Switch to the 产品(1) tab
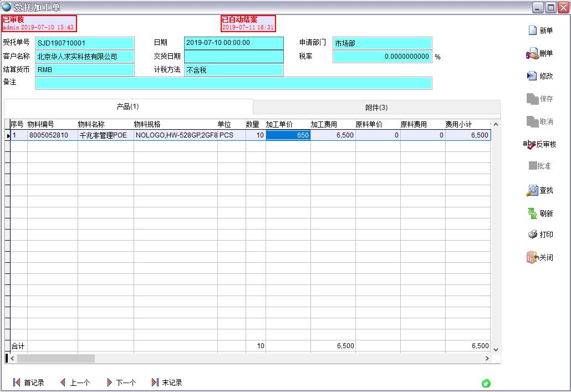The width and height of the screenshot is (571, 392). [x=128, y=106]
